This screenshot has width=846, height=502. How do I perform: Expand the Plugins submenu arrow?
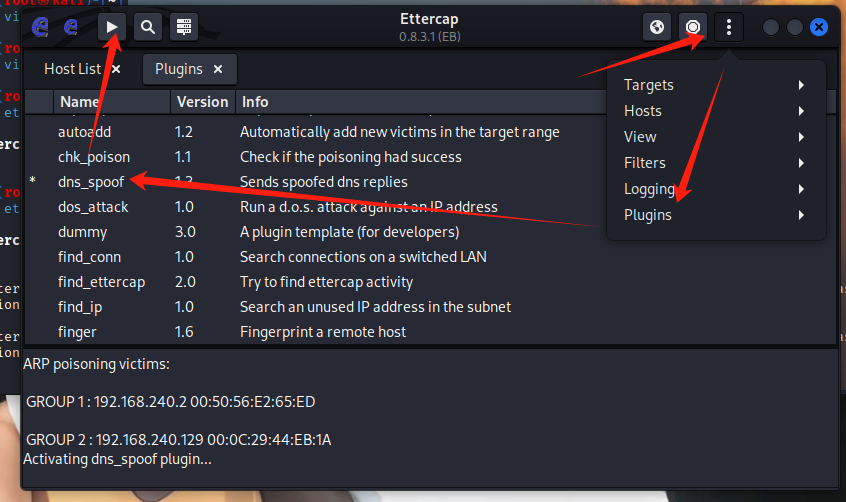click(x=801, y=215)
